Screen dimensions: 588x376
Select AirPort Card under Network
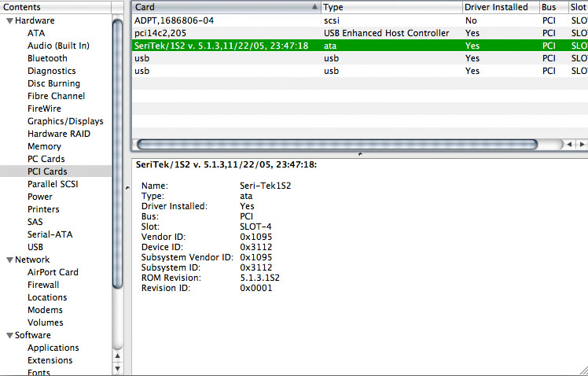point(53,272)
